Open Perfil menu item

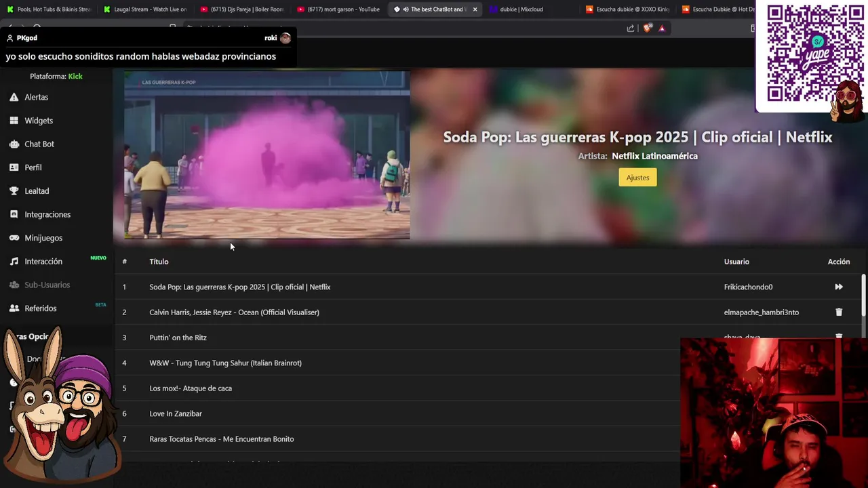pos(33,167)
